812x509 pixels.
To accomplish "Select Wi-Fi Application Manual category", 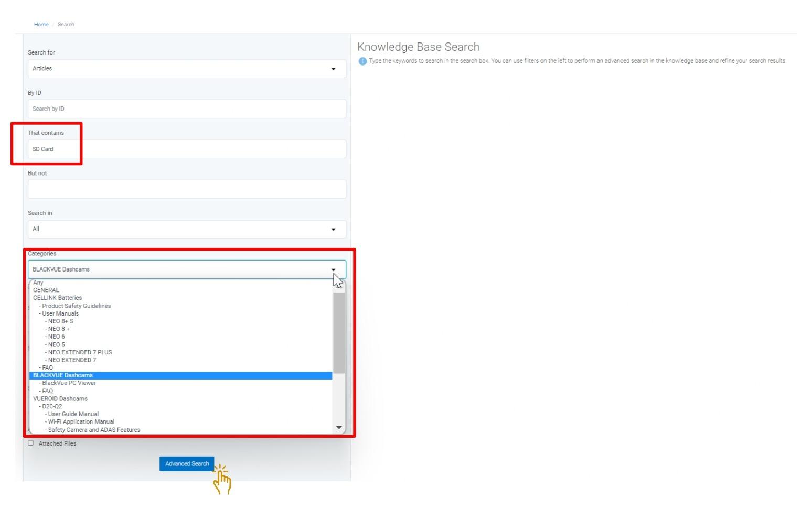I will [x=81, y=422].
